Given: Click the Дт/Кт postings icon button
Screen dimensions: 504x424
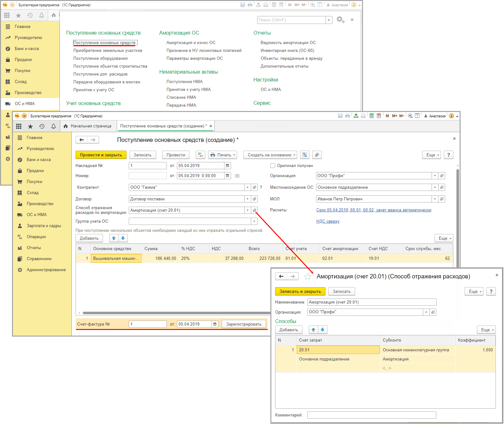Looking at the screenshot, I should pyautogui.click(x=200, y=155).
